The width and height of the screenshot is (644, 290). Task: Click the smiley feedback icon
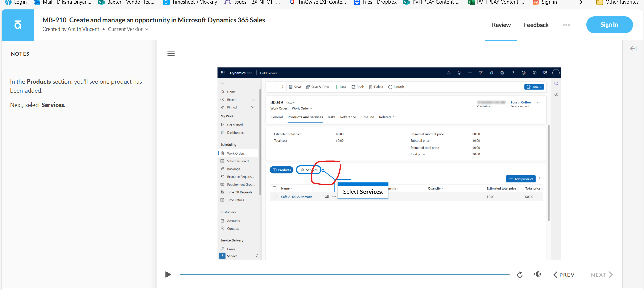point(523,73)
